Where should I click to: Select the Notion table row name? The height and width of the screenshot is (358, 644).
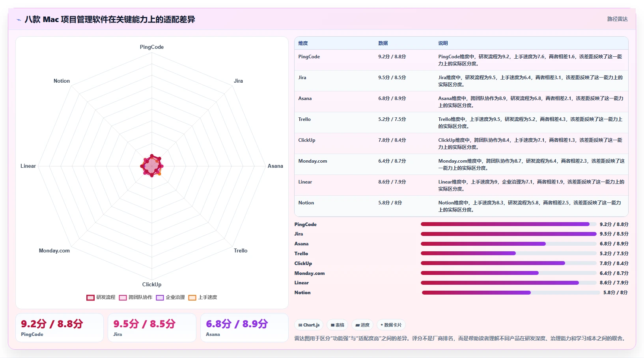(x=306, y=203)
